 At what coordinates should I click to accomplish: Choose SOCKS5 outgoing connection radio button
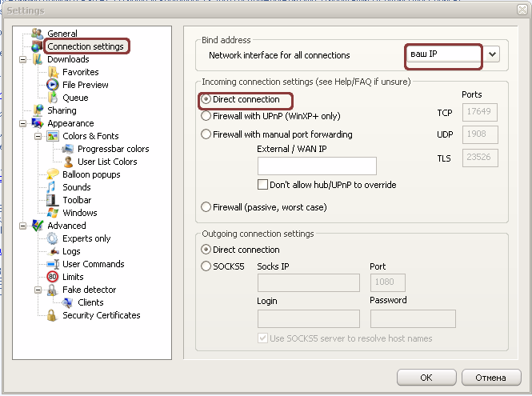pos(206,266)
